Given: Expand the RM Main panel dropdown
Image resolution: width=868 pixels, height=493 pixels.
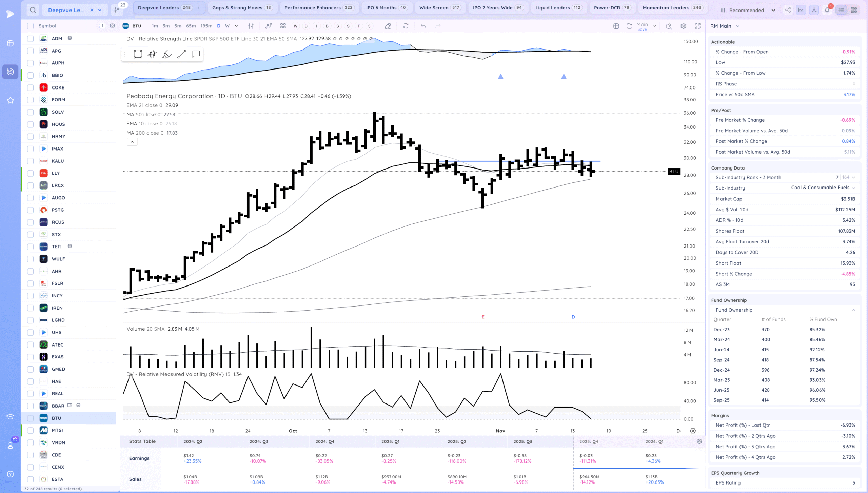Looking at the screenshot, I should tap(738, 26).
